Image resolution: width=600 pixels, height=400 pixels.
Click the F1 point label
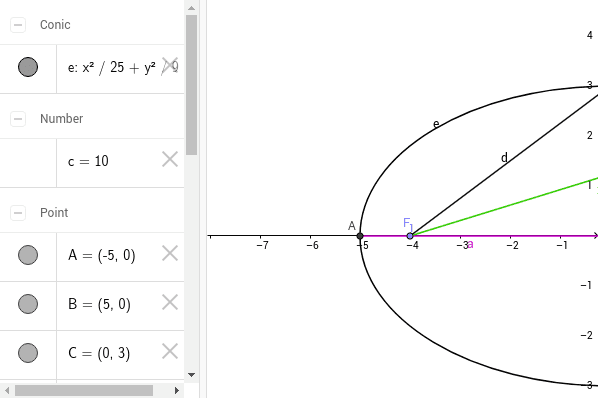point(408,223)
